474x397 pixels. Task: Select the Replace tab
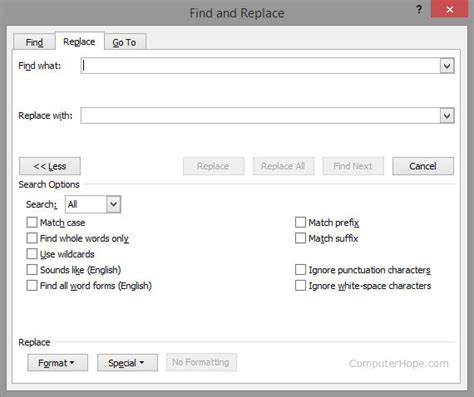click(79, 42)
